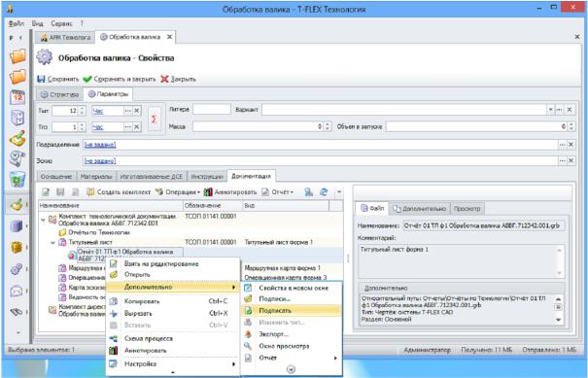Open the Вариант dropdown arrow

click(x=550, y=110)
